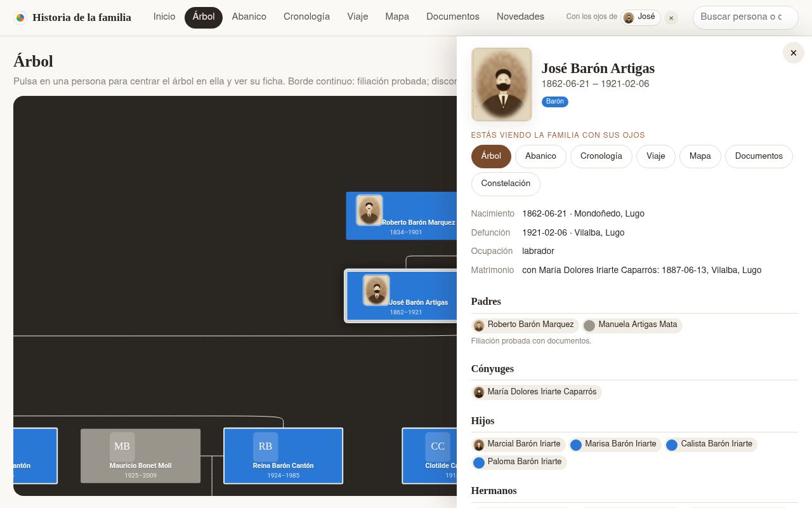The image size is (812, 508).
Task: Select Roberto Barón Marquez node in the tree
Action: (x=402, y=216)
